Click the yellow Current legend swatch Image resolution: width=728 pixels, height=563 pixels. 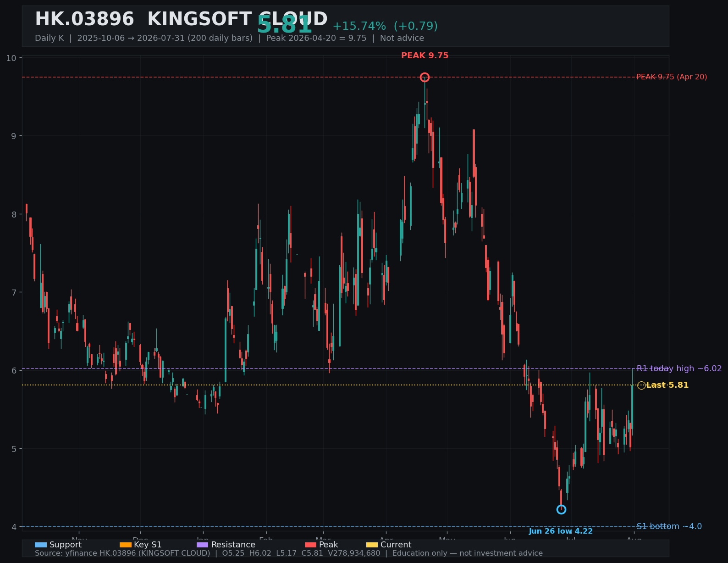click(372, 545)
